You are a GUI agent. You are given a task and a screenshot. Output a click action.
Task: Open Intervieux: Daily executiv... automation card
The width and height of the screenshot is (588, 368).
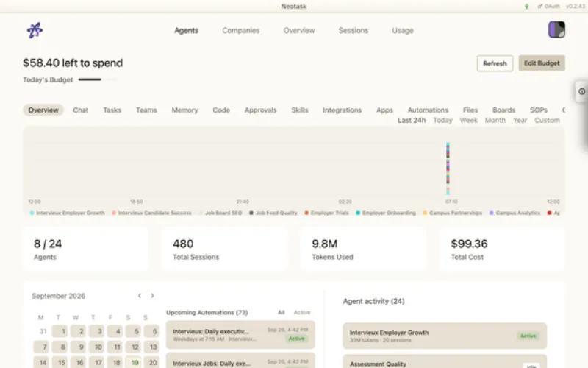pyautogui.click(x=240, y=335)
